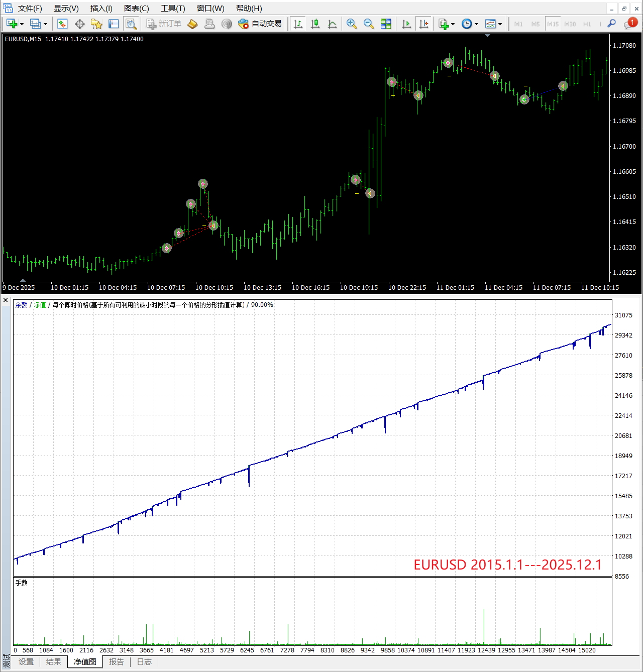This screenshot has width=643, height=672.
Task: Close the tester panel with X
Action: click(6, 300)
